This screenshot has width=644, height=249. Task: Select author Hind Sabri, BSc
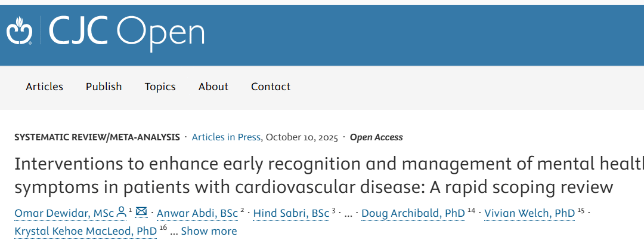[x=292, y=213]
